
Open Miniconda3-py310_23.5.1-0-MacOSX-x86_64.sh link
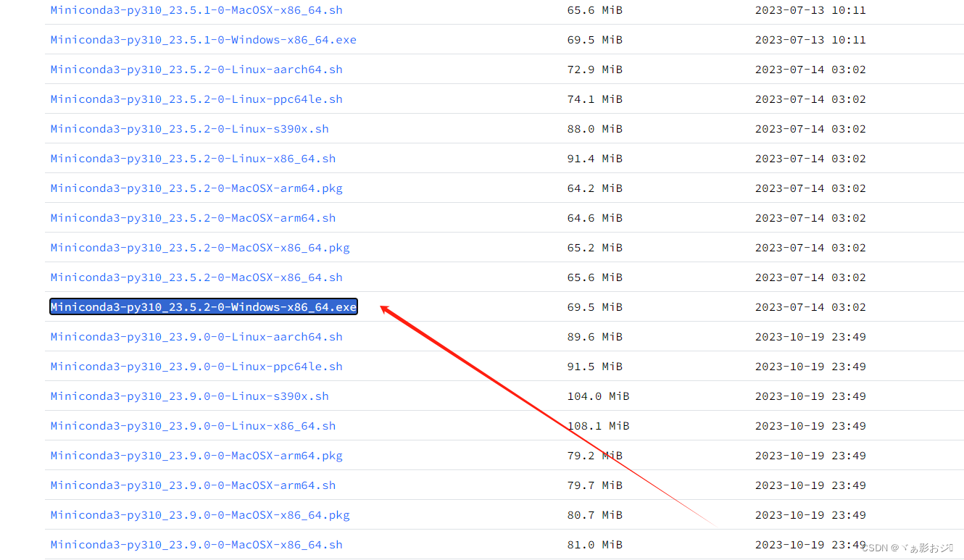coord(196,10)
